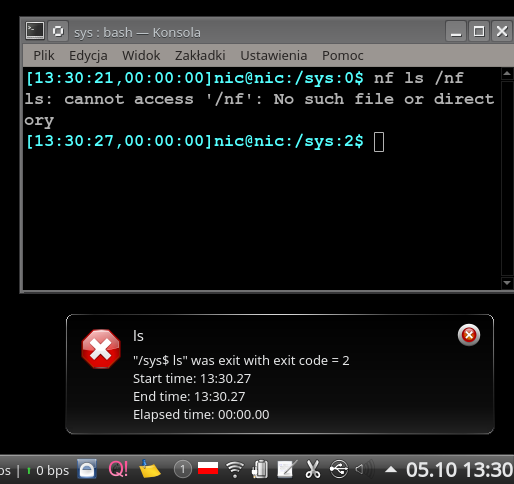Screen dimensions: 514x484
Task: Dismiss the ls notification with red close button
Action: (x=469, y=335)
